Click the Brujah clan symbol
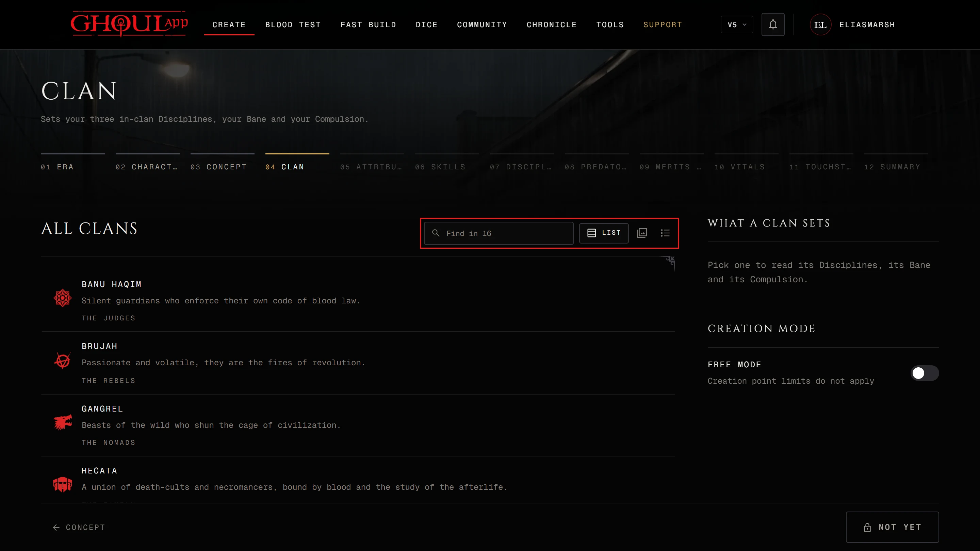Image resolution: width=980 pixels, height=551 pixels. tap(62, 360)
